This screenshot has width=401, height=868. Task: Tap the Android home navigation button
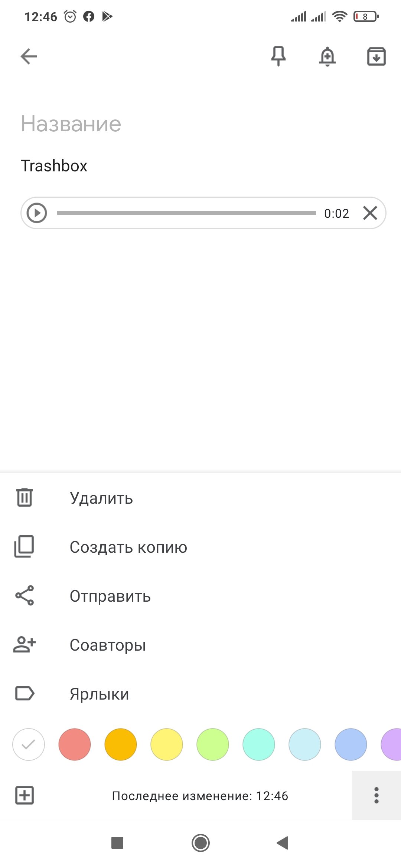(200, 843)
